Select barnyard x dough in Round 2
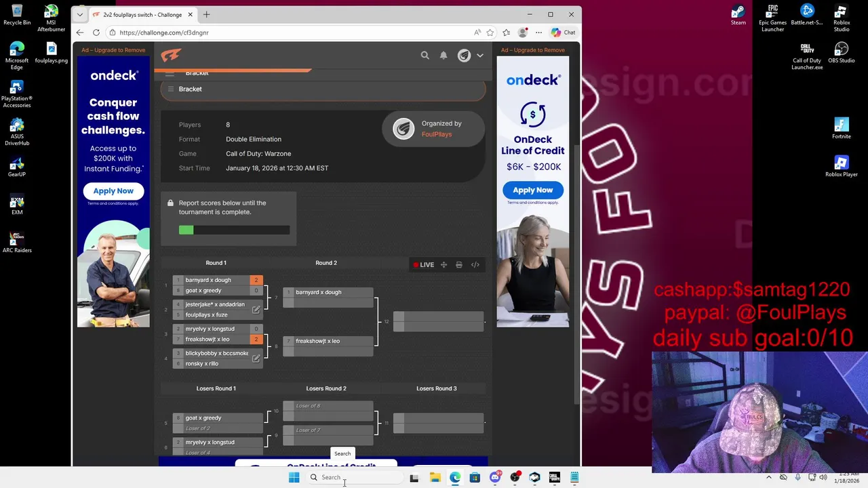The width and height of the screenshot is (868, 488). tap(328, 292)
